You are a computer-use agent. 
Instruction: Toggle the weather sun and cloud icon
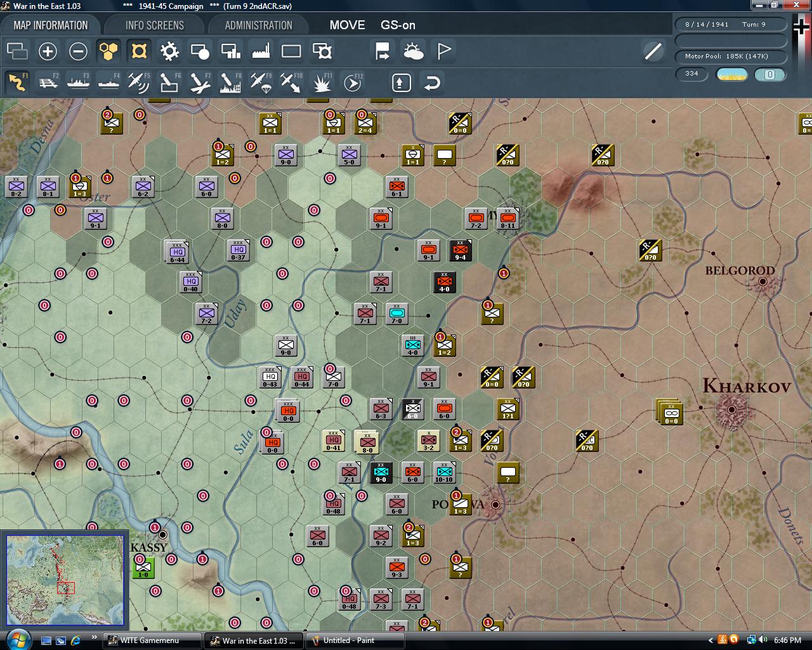(x=413, y=51)
